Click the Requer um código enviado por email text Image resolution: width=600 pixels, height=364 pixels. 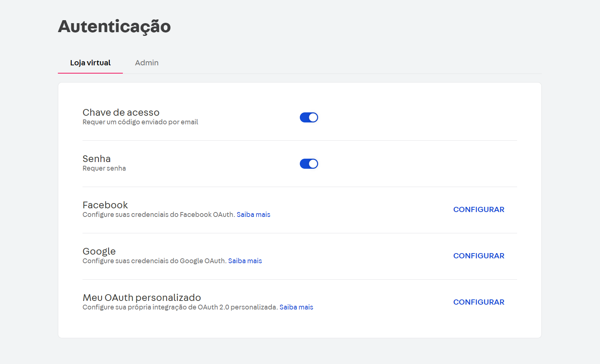click(x=140, y=122)
